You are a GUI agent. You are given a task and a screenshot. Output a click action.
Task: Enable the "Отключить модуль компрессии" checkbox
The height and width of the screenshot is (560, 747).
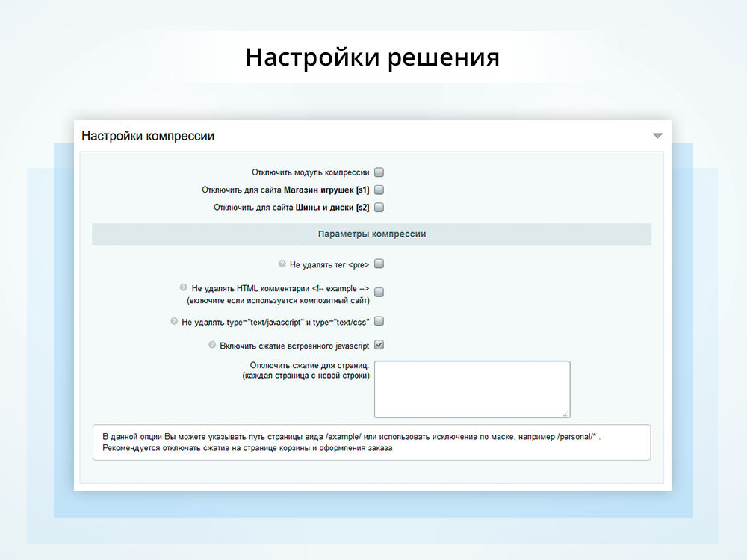379,171
